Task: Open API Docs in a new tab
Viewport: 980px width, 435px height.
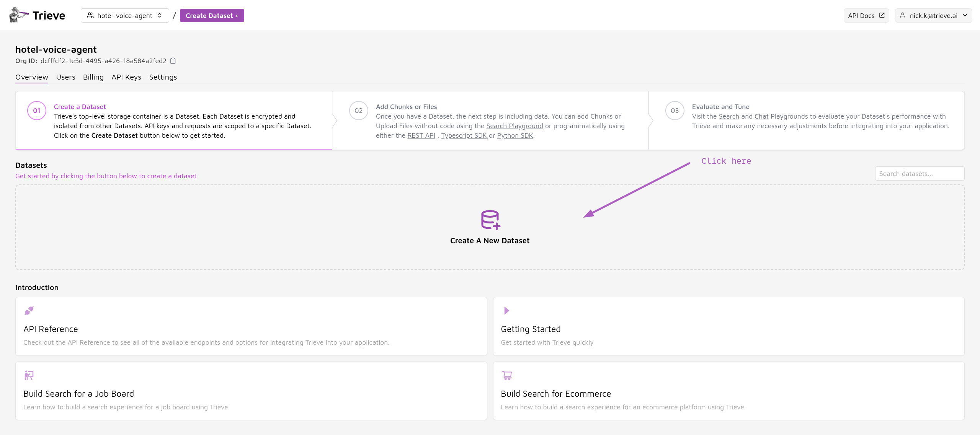Action: [866, 15]
